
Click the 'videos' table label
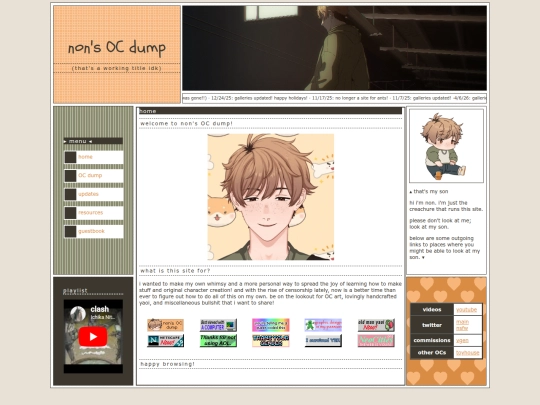click(x=432, y=310)
